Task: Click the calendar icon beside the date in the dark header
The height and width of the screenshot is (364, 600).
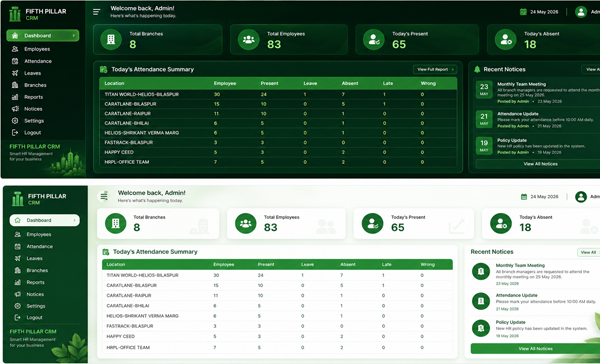Action: point(523,12)
